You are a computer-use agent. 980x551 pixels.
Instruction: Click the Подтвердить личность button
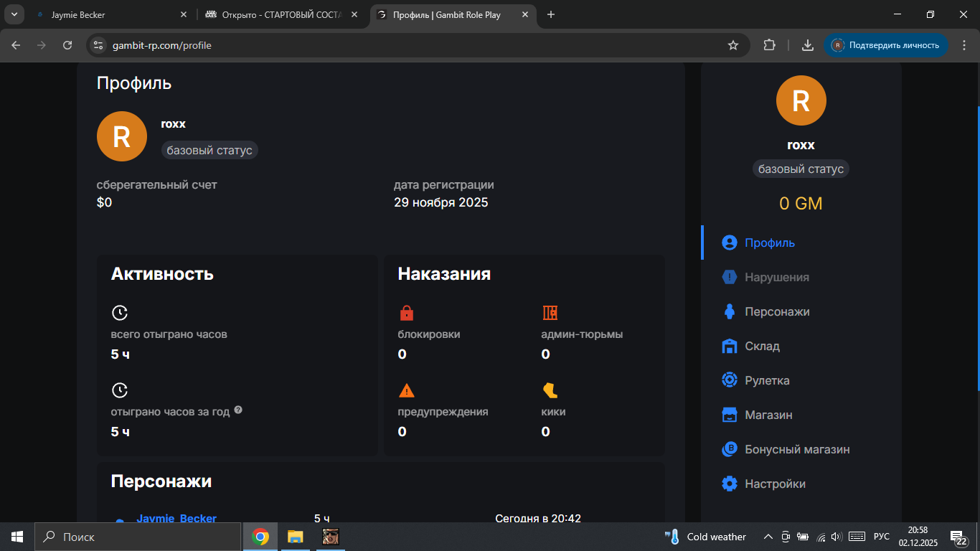click(x=885, y=45)
